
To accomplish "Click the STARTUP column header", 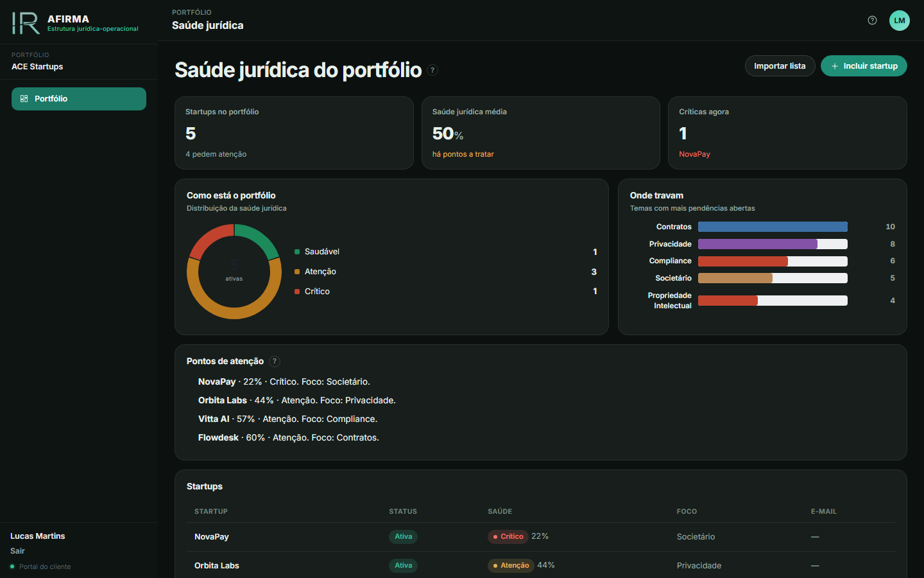I will (211, 512).
